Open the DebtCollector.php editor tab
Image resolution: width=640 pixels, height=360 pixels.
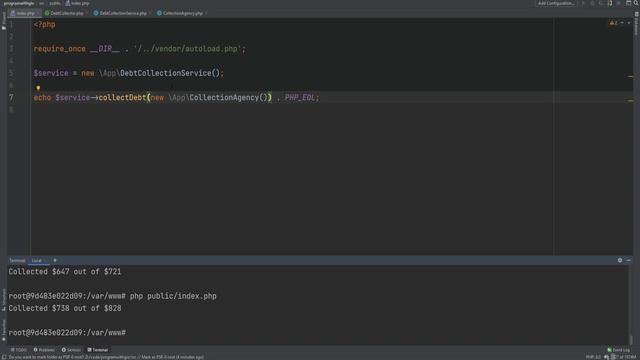67,13
